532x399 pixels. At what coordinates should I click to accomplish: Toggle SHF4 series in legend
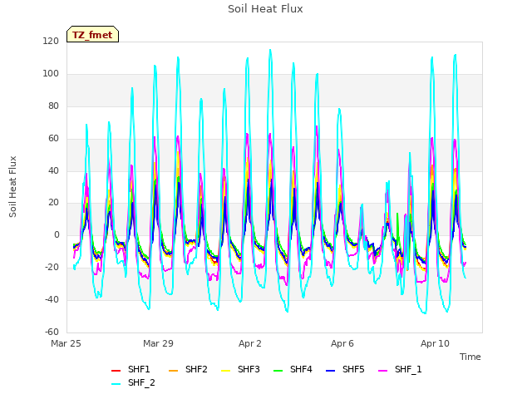pyautogui.click(x=293, y=369)
